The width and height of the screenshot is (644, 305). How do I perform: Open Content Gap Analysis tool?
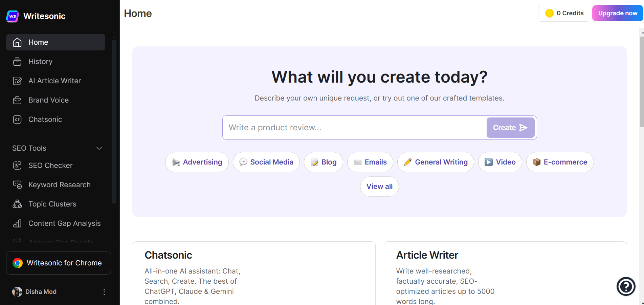tap(64, 223)
